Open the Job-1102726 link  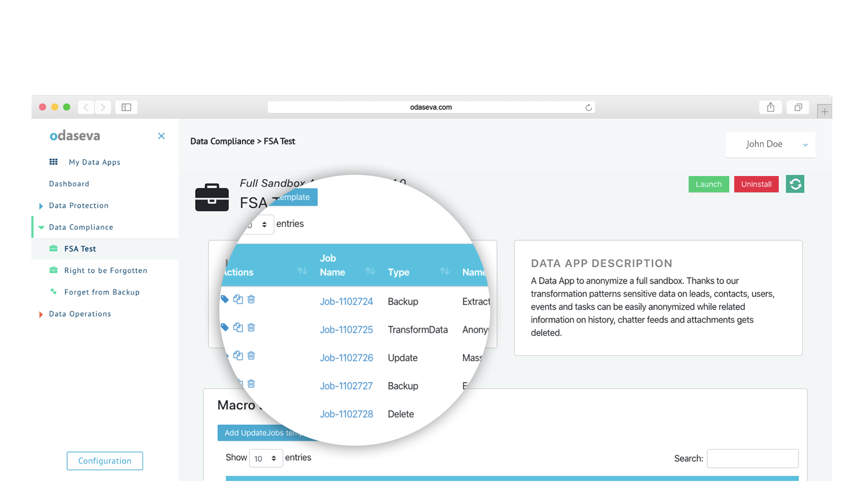[x=346, y=358]
